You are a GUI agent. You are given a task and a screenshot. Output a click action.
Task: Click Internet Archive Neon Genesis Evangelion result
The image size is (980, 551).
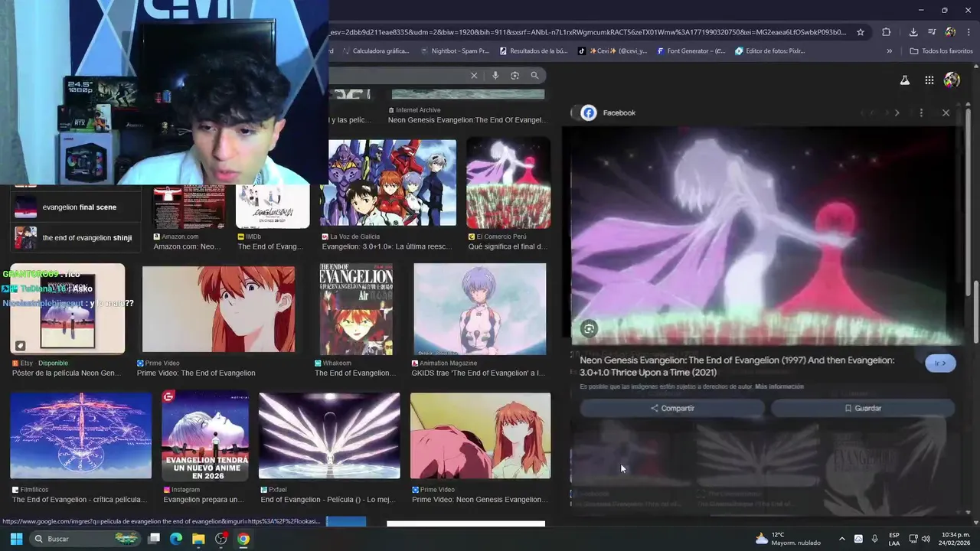(467, 119)
